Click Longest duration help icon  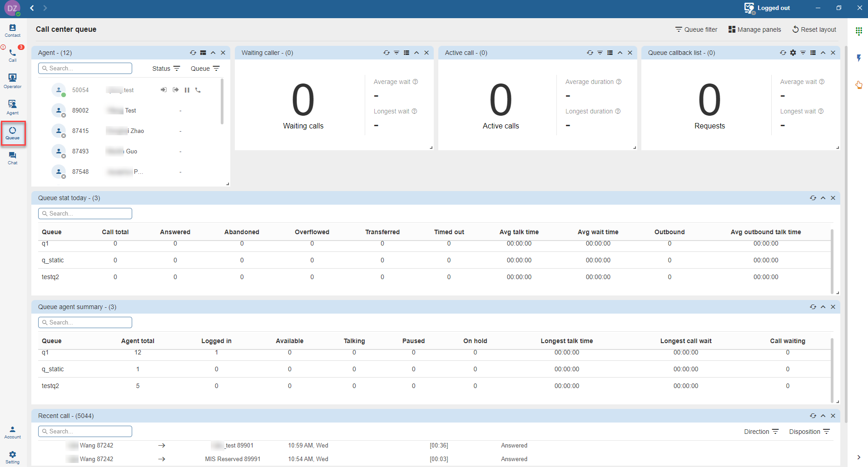[618, 111]
